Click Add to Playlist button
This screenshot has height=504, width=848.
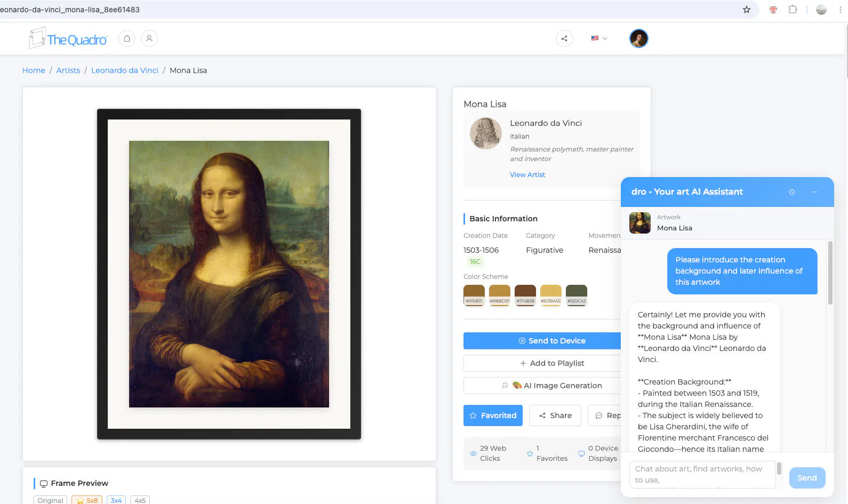click(x=542, y=363)
